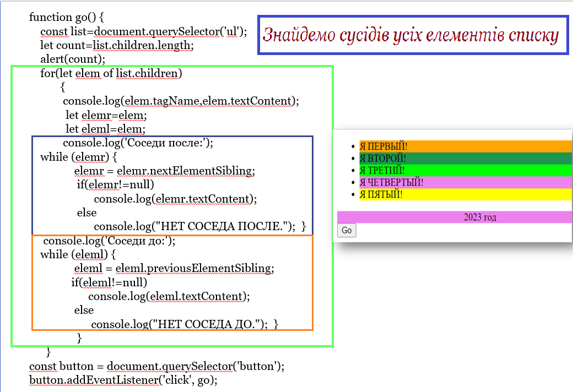Click the 'elemr.nextElementSibling' assignment line
The width and height of the screenshot is (573, 392).
(164, 171)
